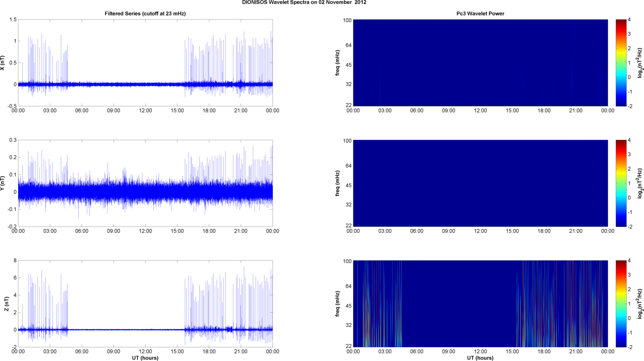Click the log2(nT²/Hz) label of bottom colorbar

tap(640, 304)
